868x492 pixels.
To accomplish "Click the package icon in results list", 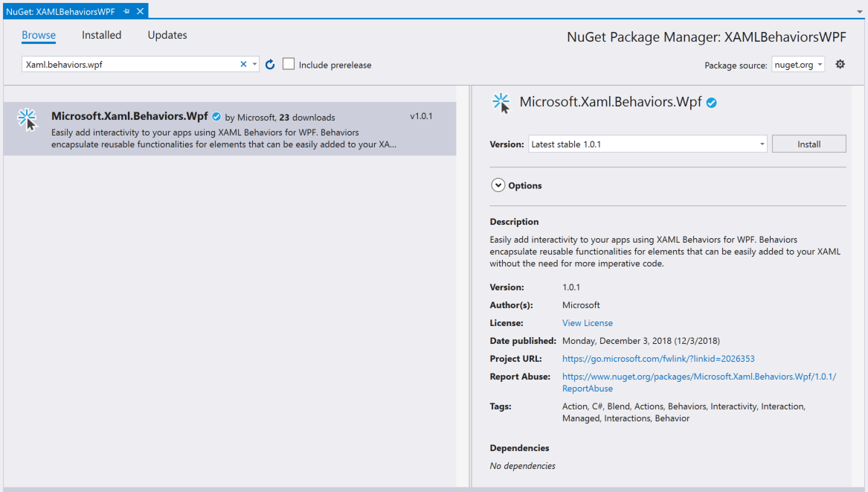I will pos(28,120).
